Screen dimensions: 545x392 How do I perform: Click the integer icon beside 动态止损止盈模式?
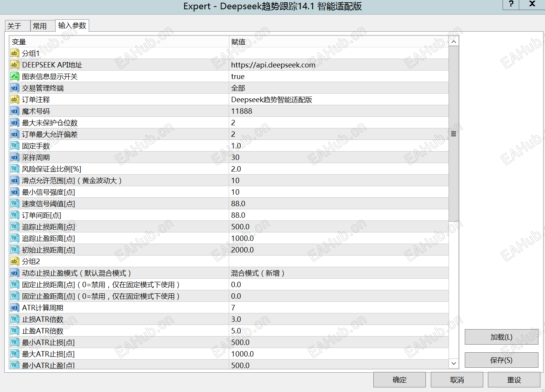point(14,273)
